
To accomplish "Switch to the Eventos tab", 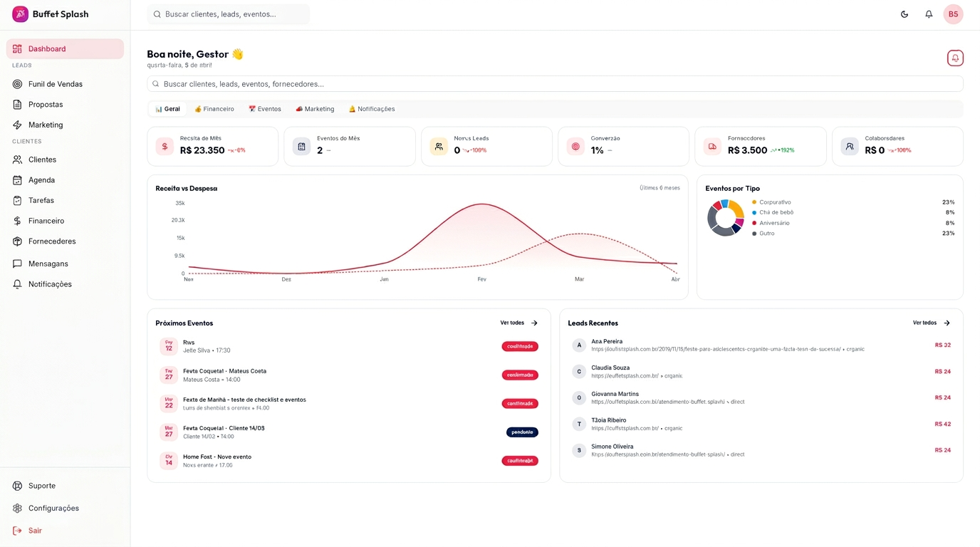I will [x=265, y=109].
